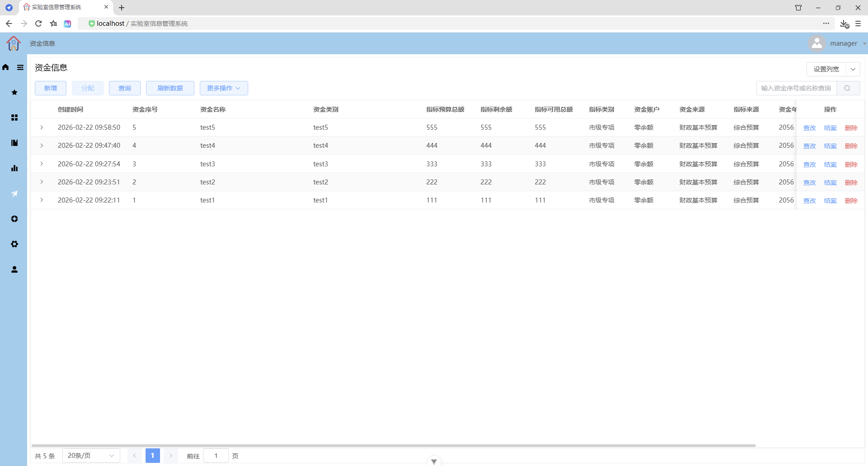
Task: Click the 资金信息 breadcrumb in header
Action: click(x=42, y=43)
